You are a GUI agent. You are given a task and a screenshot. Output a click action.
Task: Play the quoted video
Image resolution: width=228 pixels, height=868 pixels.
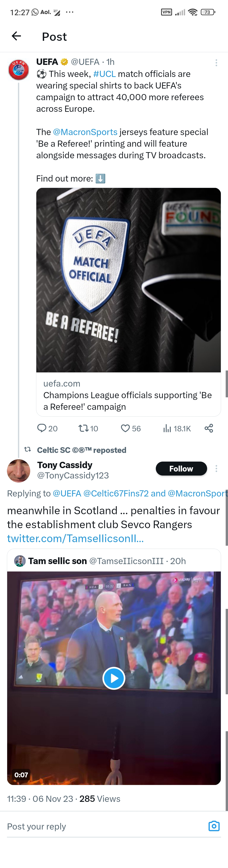click(114, 678)
